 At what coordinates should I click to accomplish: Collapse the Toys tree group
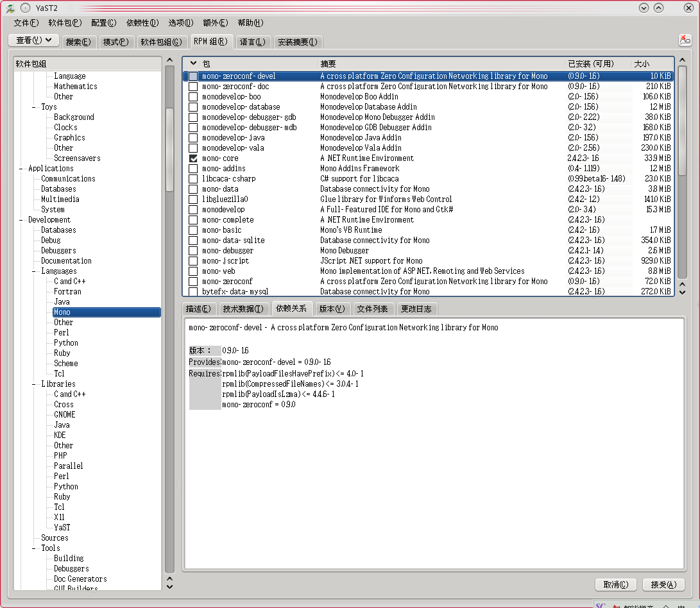click(x=34, y=107)
